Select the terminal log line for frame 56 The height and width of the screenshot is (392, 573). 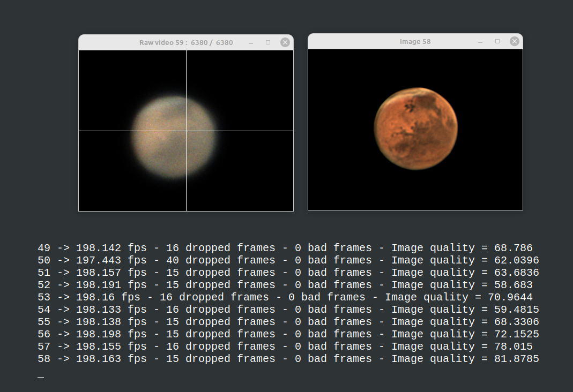pyautogui.click(x=288, y=334)
